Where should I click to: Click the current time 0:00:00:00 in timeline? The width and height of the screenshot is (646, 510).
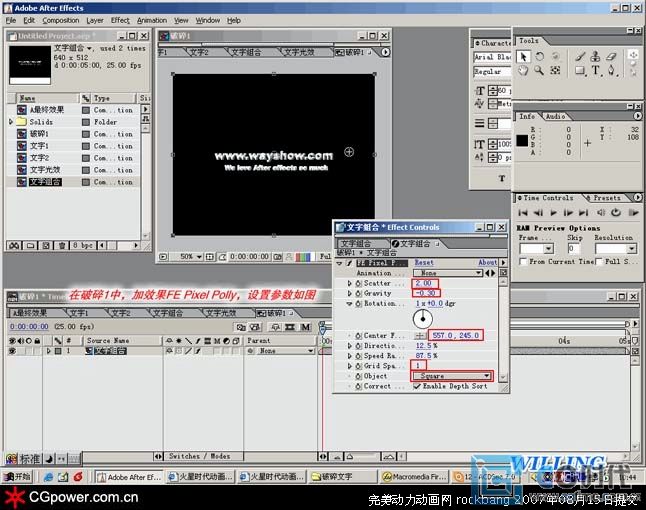tap(29, 327)
